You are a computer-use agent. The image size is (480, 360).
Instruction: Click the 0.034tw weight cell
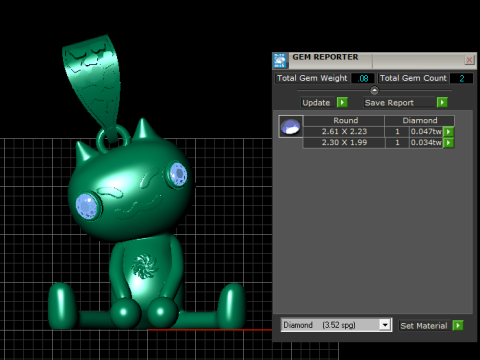(x=426, y=143)
